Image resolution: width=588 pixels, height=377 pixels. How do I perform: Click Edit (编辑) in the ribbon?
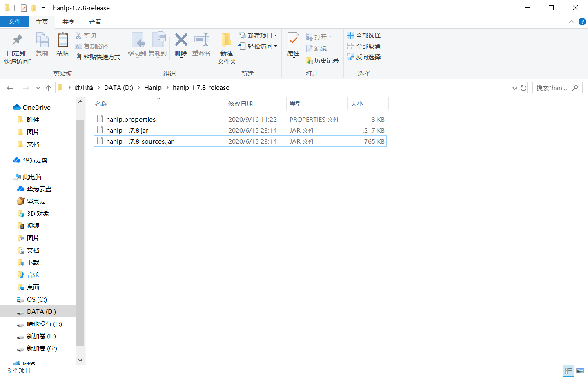click(x=316, y=49)
